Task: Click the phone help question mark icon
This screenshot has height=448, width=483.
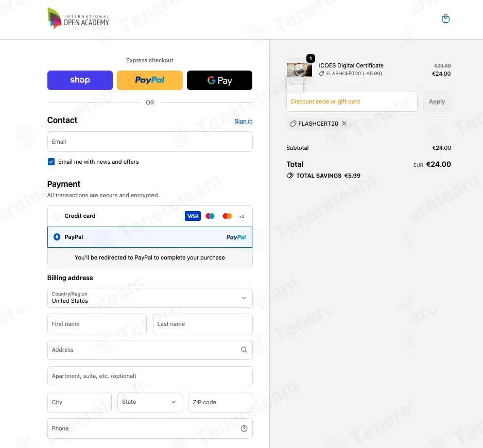Action: (x=244, y=428)
